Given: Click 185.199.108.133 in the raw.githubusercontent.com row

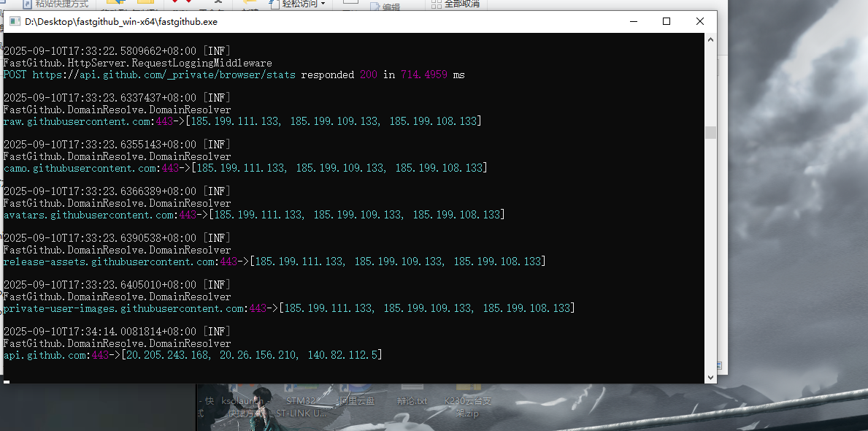Looking at the screenshot, I should (x=433, y=121).
